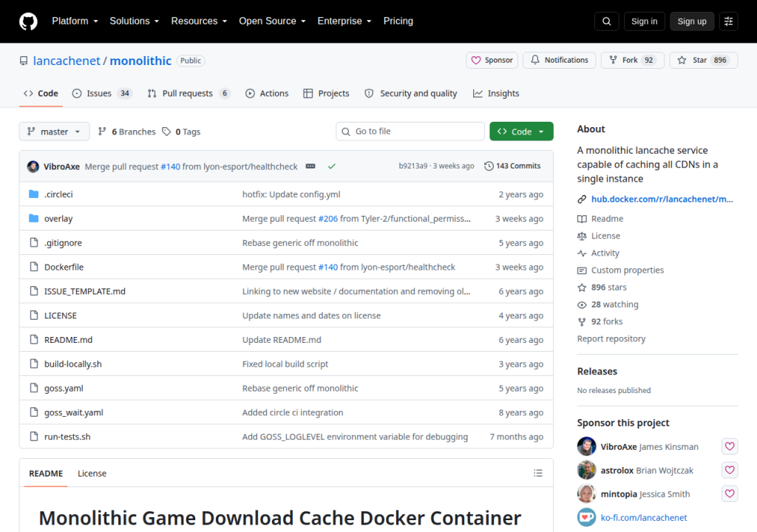Expand the Solutions menu

pyautogui.click(x=134, y=21)
